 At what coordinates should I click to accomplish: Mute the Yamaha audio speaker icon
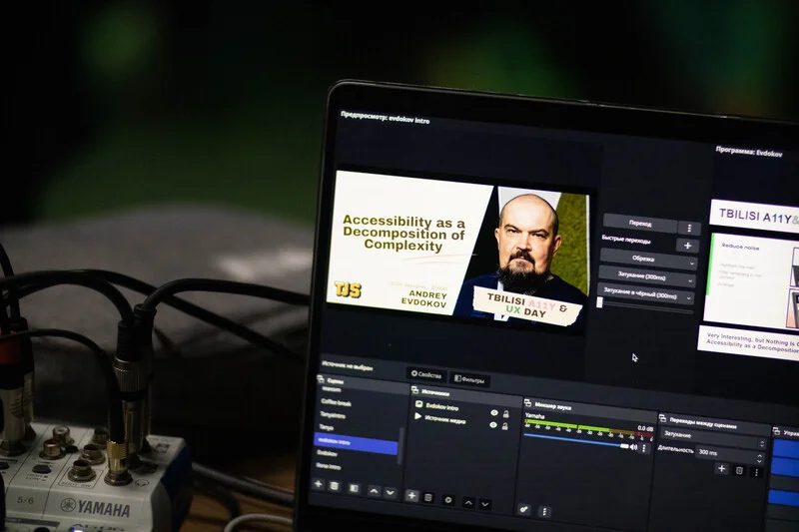pos(633,447)
